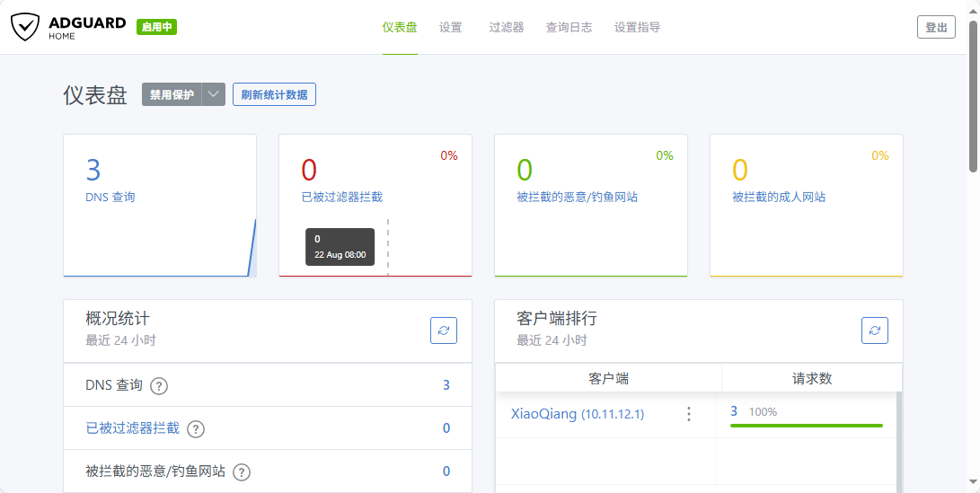Open help icon next to 被拦截的恶意/钓鱼网站

pyautogui.click(x=242, y=472)
